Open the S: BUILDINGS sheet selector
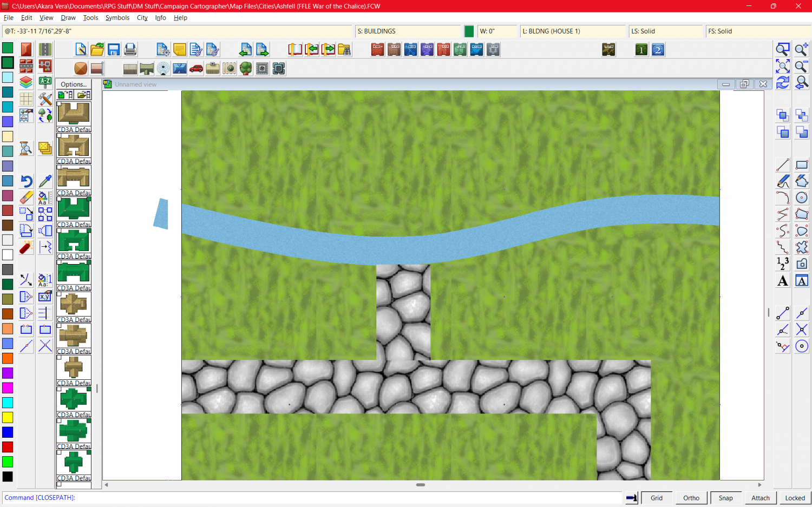The width and height of the screenshot is (812, 507). click(408, 31)
